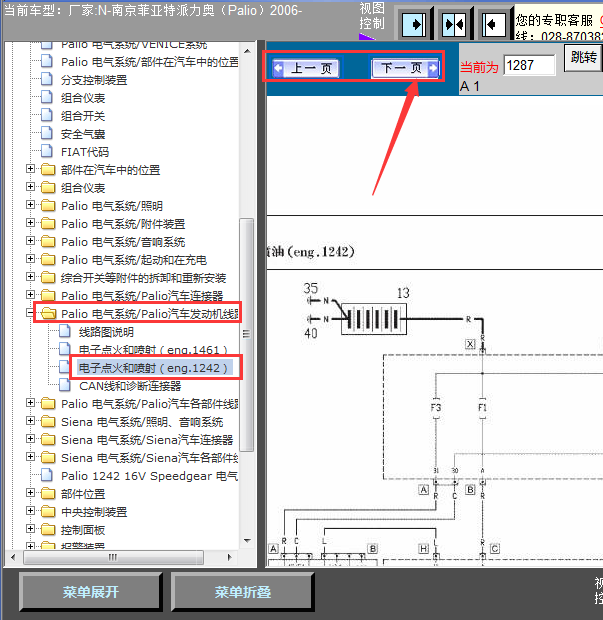Click folder icon of Palio 电气系统/照明
This screenshot has height=620, width=603.
[x=48, y=205]
